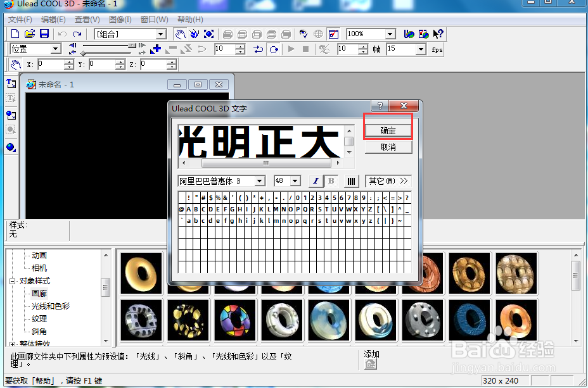Click the Undo arrow icon
This screenshot has height=388, width=588.
tap(62, 34)
